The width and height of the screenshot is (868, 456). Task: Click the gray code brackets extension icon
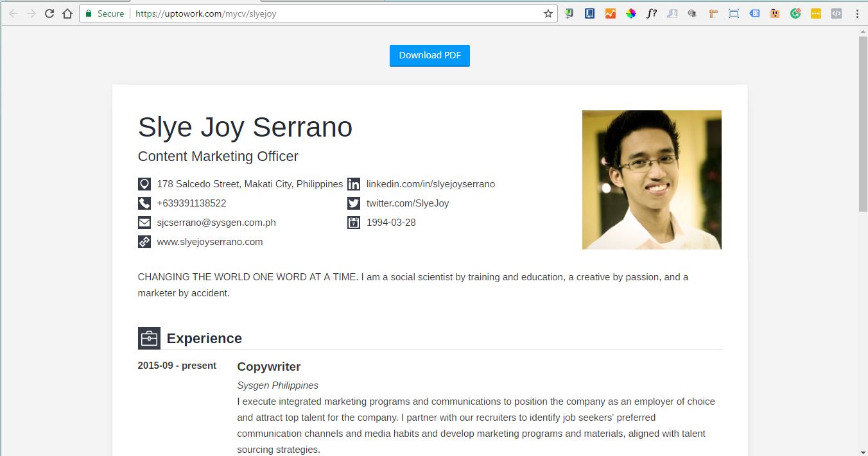point(836,13)
